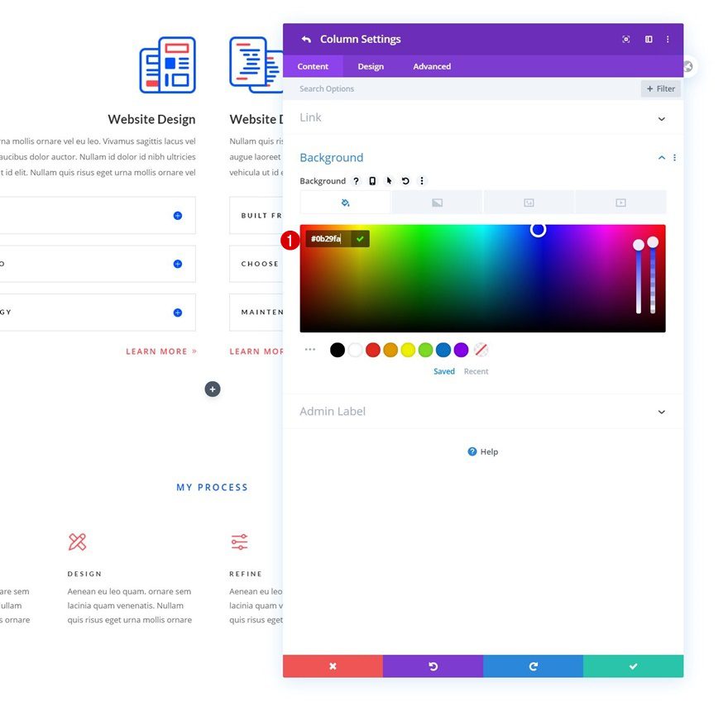Click the expand modal fullscreen icon
Screen dimensions: 728x711
(626, 40)
